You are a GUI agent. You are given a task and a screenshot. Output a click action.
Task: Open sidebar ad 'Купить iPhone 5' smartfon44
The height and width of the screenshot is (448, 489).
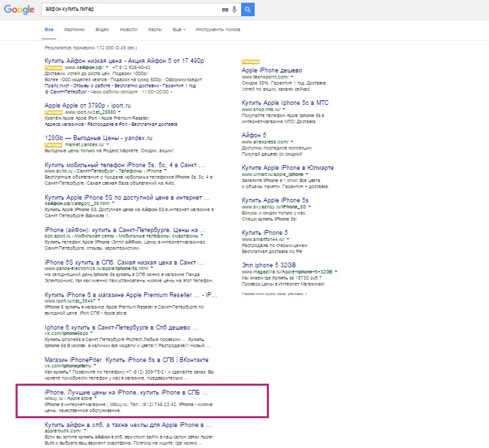pyautogui.click(x=265, y=233)
